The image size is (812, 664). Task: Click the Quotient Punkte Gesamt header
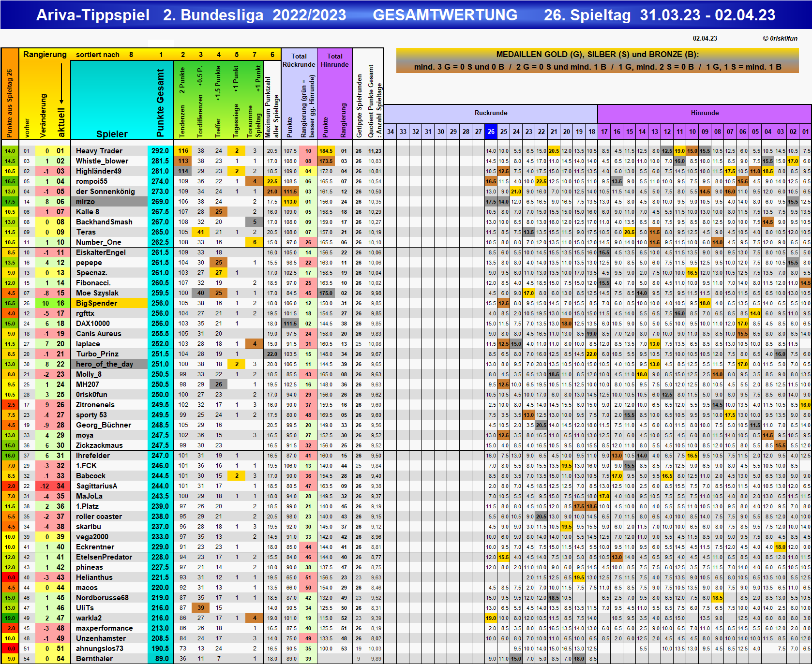pyautogui.click(x=375, y=102)
